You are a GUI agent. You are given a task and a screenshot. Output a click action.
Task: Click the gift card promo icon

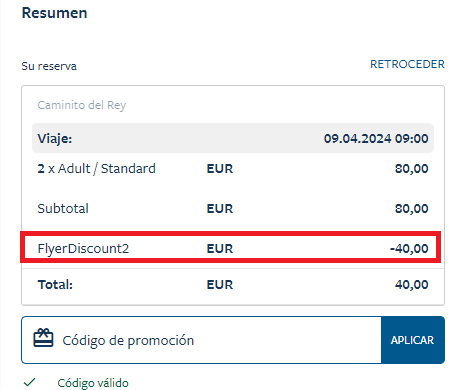click(43, 338)
